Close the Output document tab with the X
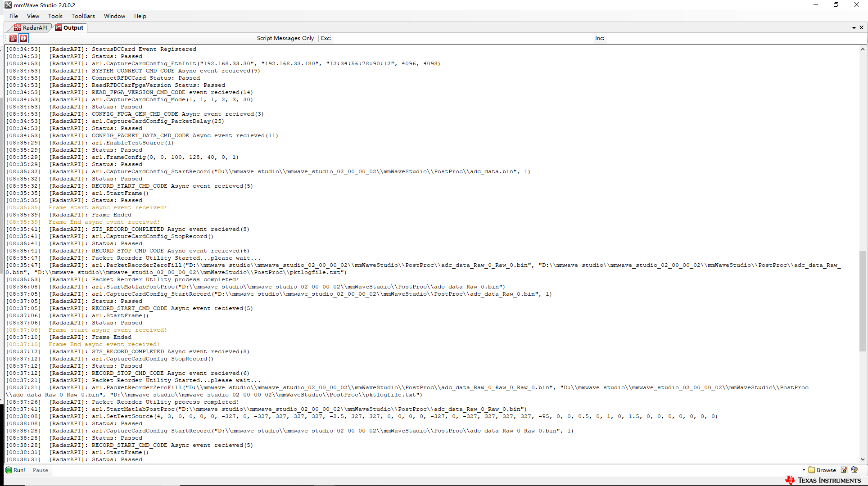The height and width of the screenshot is (486, 868). tap(862, 27)
